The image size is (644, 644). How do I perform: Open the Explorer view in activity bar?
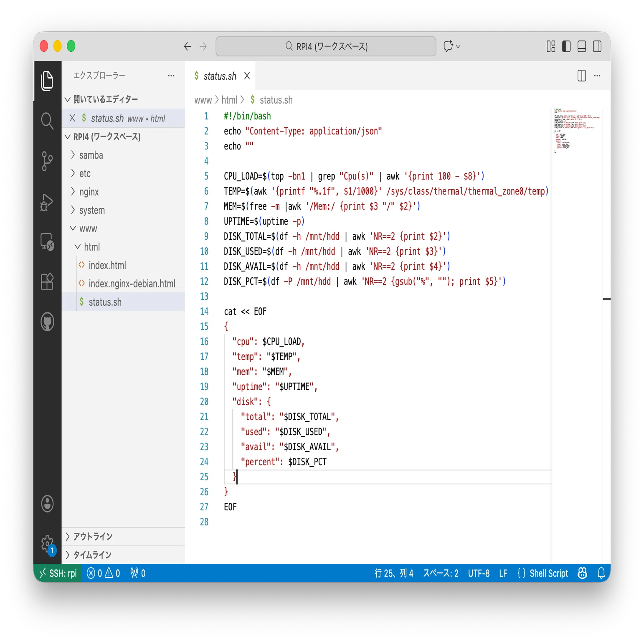pyautogui.click(x=47, y=81)
